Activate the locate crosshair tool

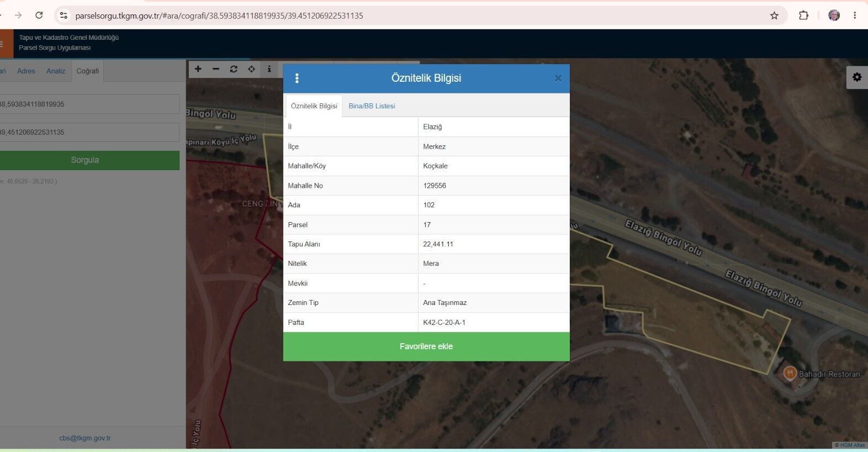pos(251,69)
